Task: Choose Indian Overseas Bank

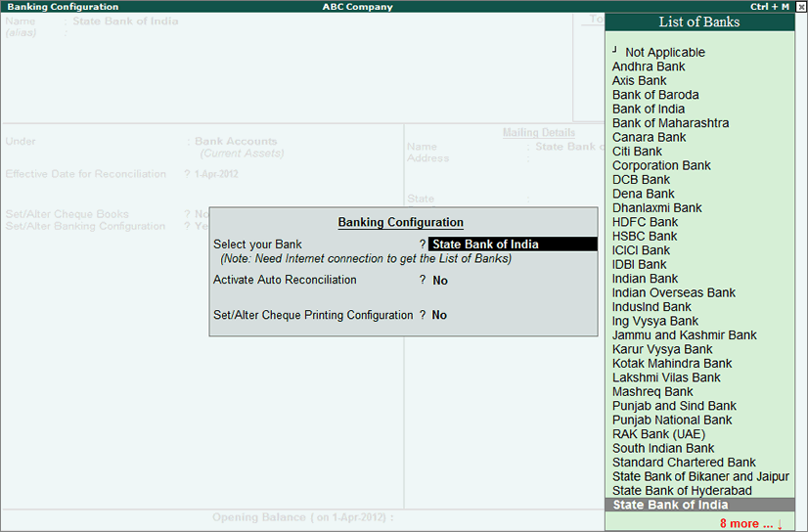Action: pyautogui.click(x=674, y=293)
